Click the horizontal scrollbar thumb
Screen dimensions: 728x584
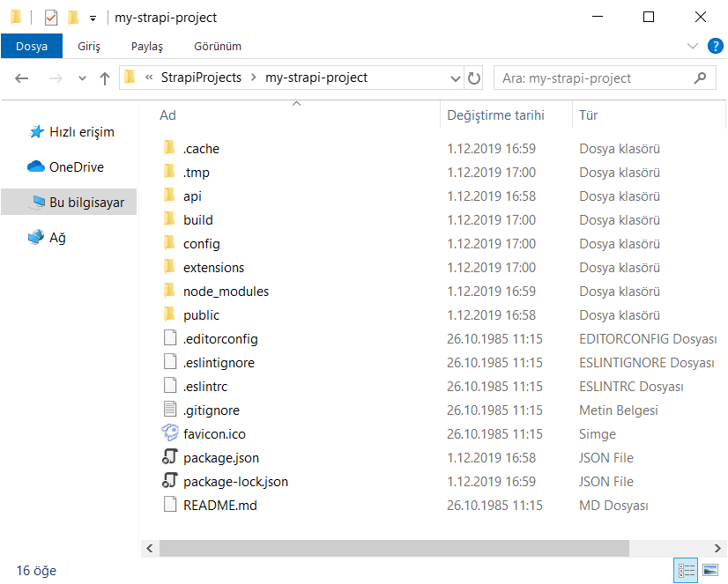394,548
